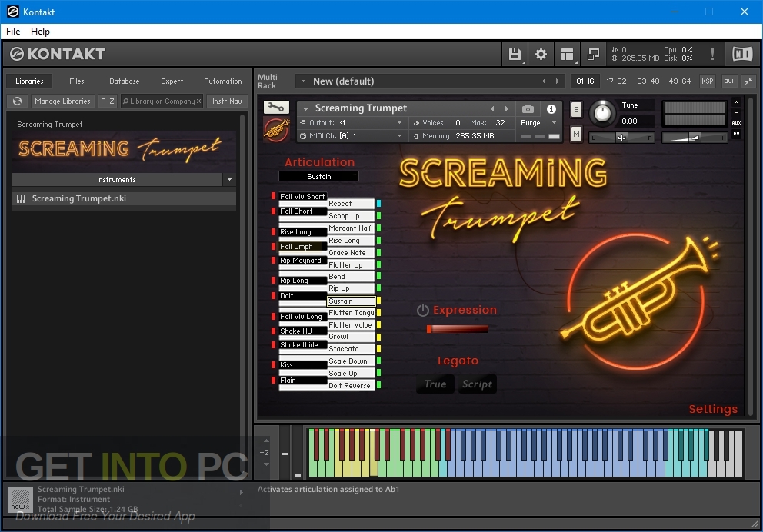Click the piano icon beside Screaming Trumpet.nki
The height and width of the screenshot is (532, 763).
[21, 198]
